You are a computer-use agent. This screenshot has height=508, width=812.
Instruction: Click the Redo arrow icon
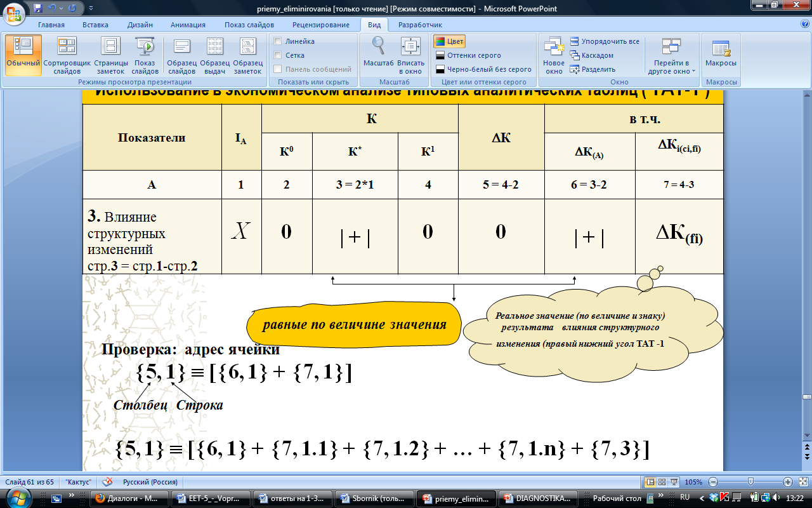click(x=73, y=8)
